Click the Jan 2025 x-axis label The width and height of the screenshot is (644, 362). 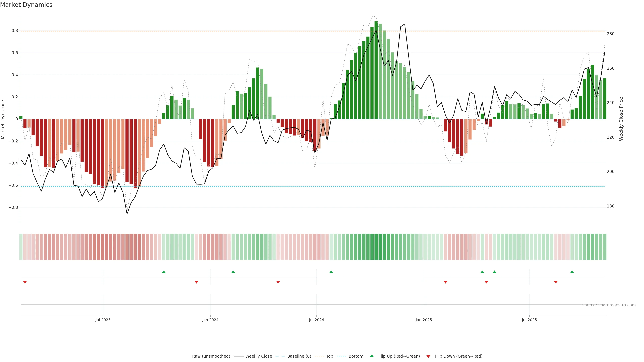(423, 320)
